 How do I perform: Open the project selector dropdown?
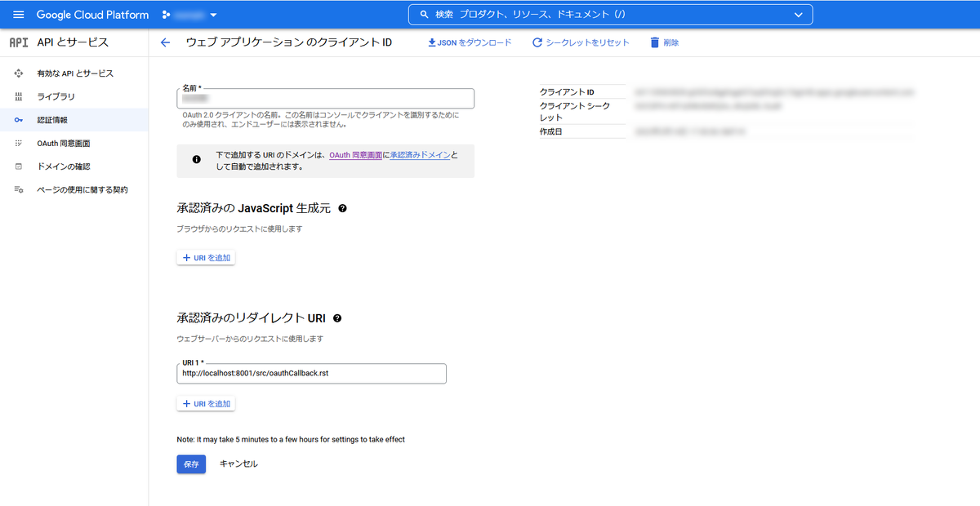(190, 15)
